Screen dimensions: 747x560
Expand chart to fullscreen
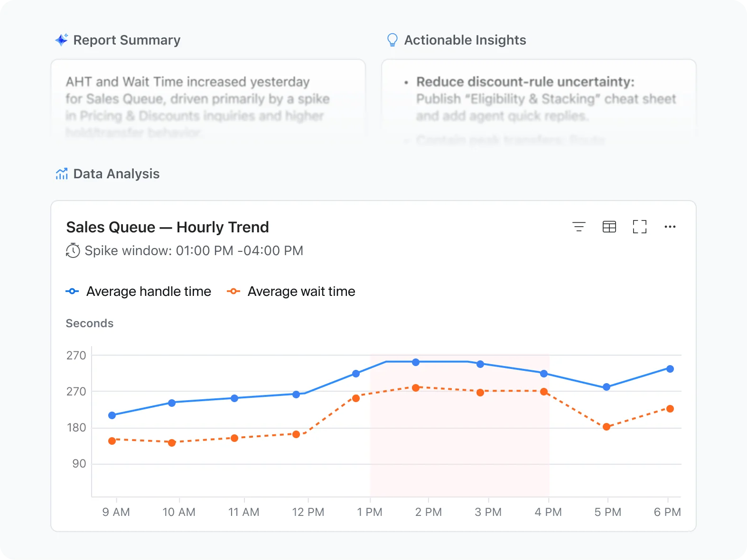[x=639, y=227]
